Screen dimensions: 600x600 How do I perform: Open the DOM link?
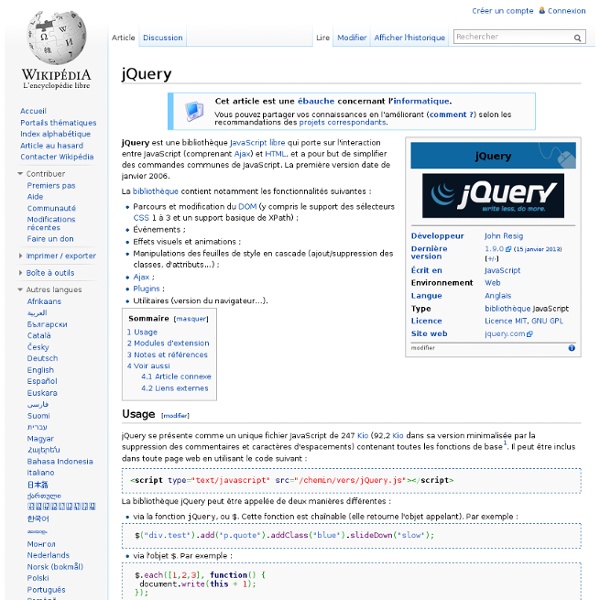[x=247, y=207]
